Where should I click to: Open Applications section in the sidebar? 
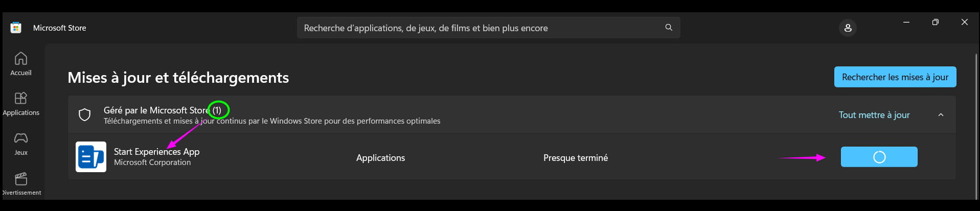click(x=21, y=104)
